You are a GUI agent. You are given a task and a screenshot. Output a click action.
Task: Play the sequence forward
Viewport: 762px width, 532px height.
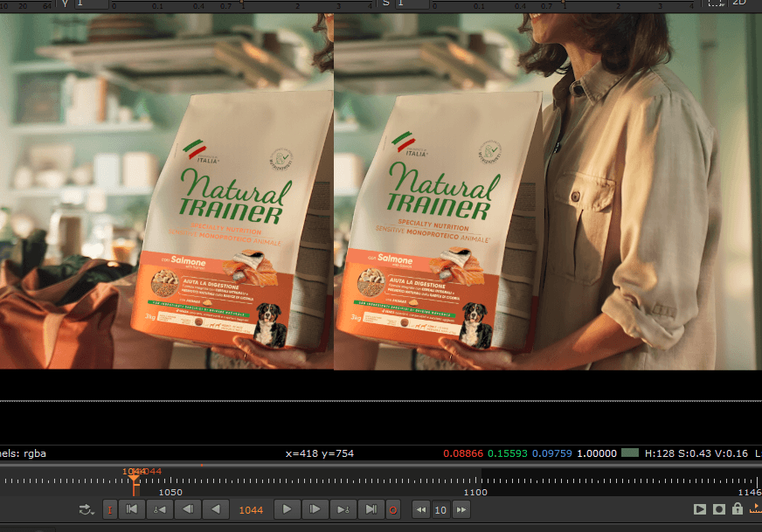click(287, 509)
